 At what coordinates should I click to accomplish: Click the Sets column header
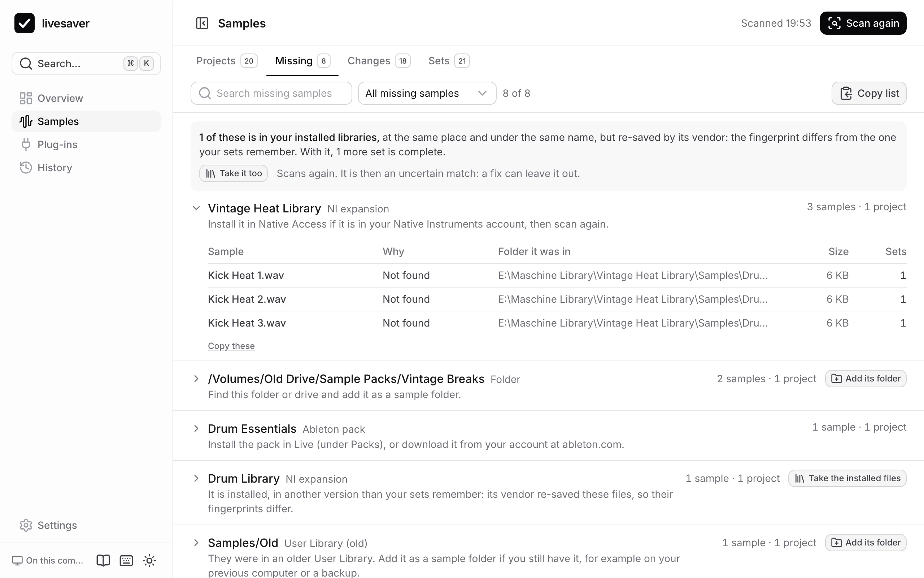click(x=896, y=251)
